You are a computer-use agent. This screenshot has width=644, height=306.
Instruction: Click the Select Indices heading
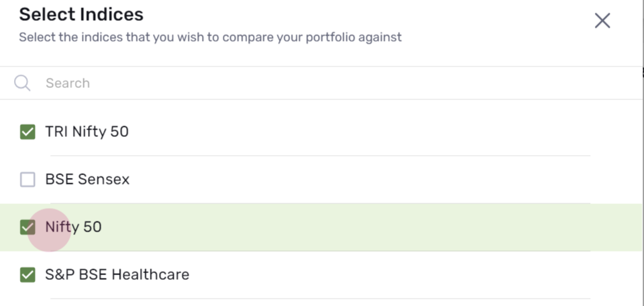(81, 15)
